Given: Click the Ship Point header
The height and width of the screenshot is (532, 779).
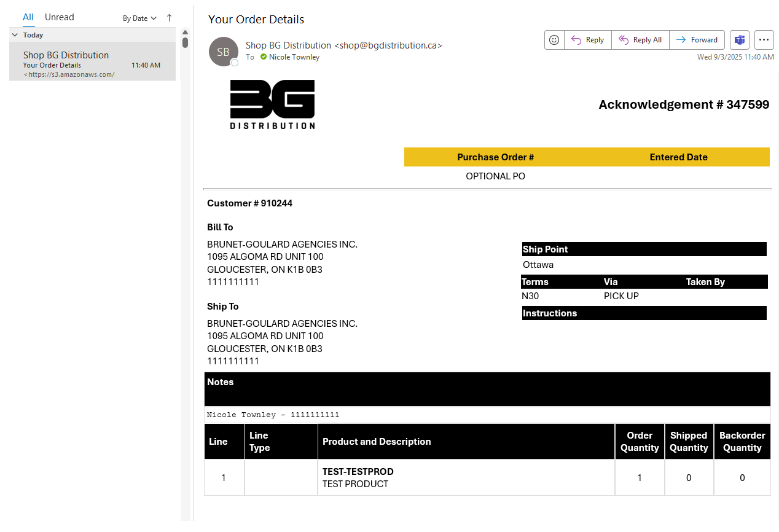Looking at the screenshot, I should click(x=644, y=249).
